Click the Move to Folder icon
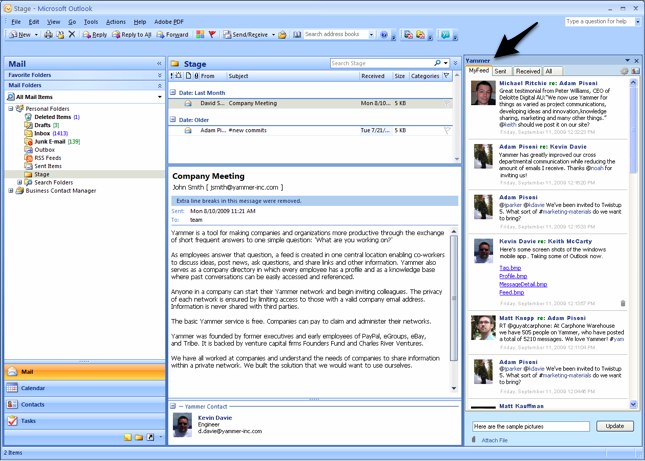 click(x=60, y=35)
